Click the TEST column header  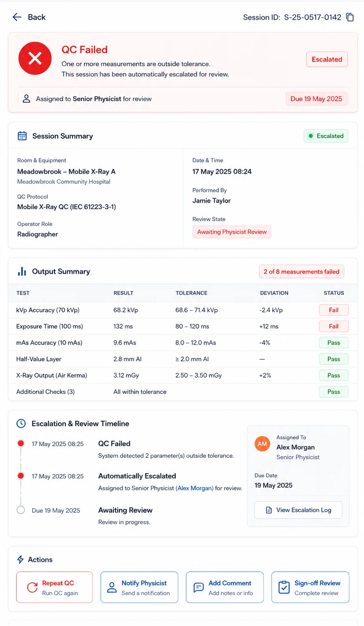(x=23, y=293)
